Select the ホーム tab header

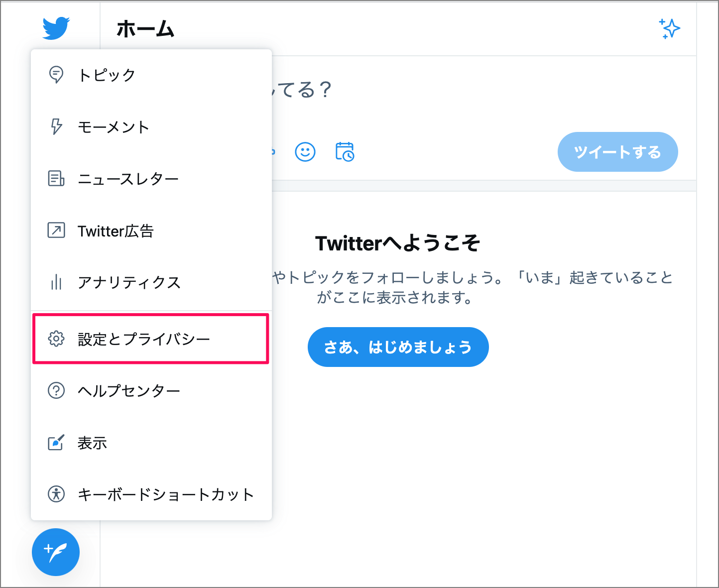(x=145, y=29)
